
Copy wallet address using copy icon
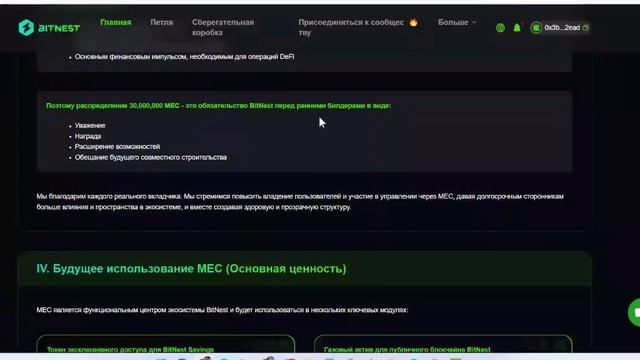coord(586,28)
